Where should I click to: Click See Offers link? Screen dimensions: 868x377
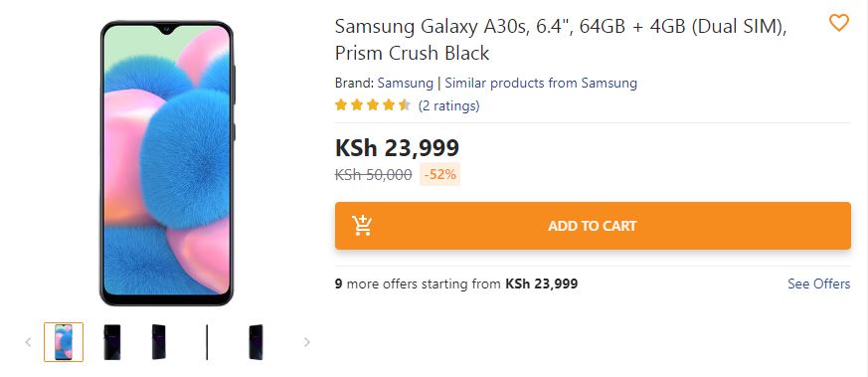pyautogui.click(x=818, y=284)
